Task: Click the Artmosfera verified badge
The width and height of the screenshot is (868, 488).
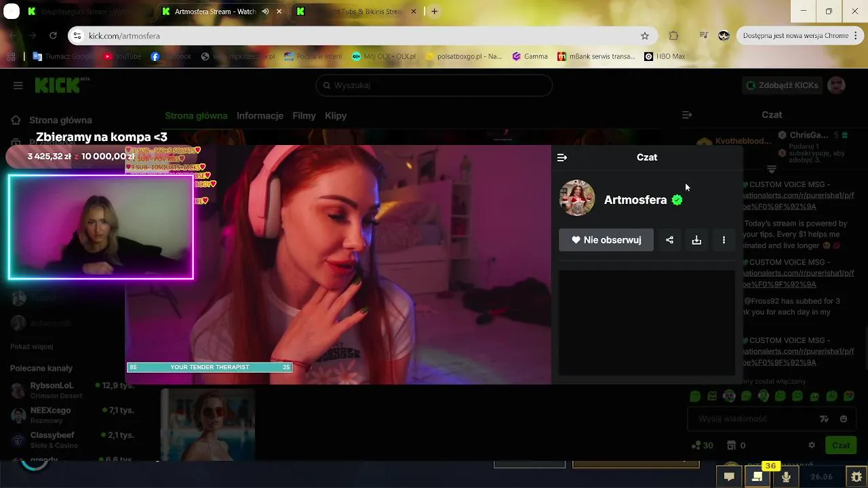Action: tap(677, 200)
